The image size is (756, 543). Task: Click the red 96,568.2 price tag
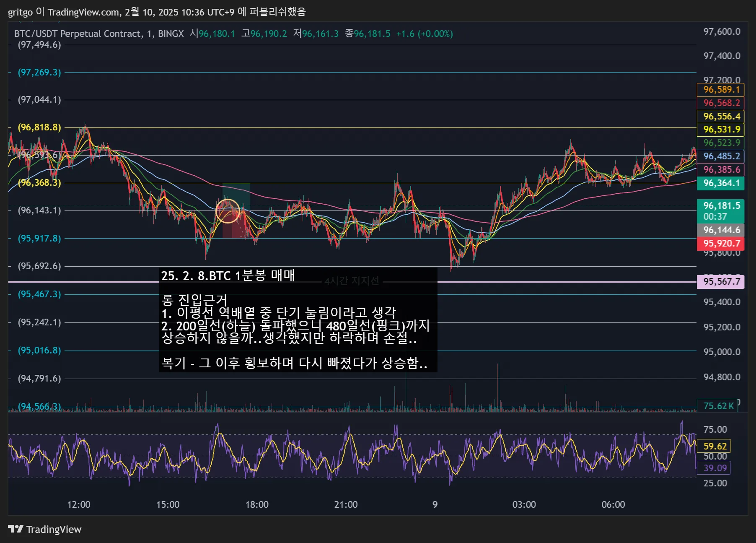[721, 103]
